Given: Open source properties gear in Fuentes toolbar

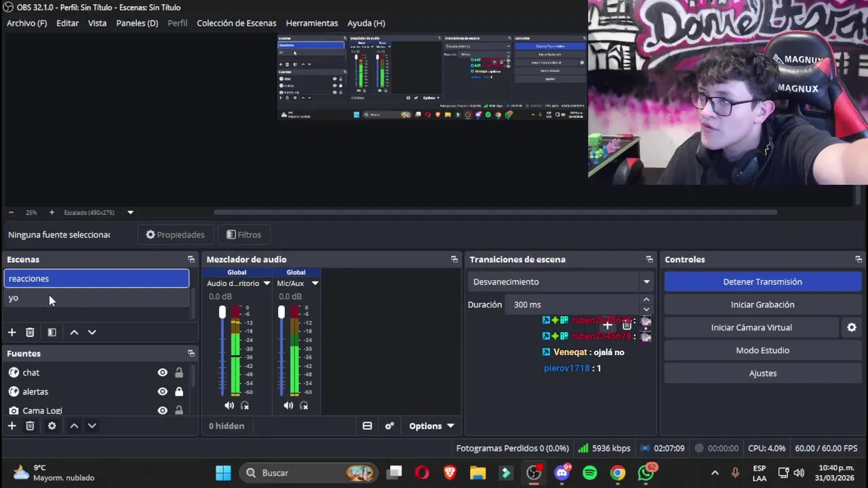Looking at the screenshot, I should (x=52, y=426).
